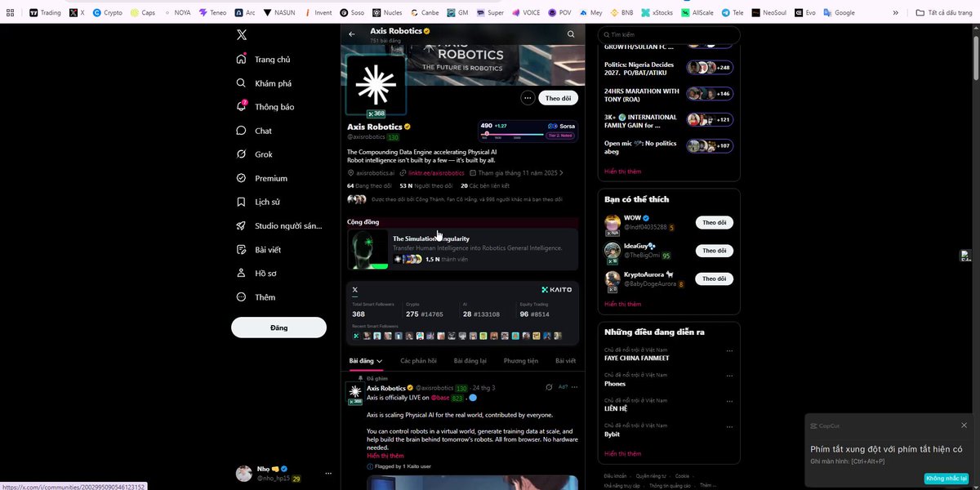Switch to Phương tiện tab
Image resolution: width=980 pixels, height=490 pixels.
(521, 361)
